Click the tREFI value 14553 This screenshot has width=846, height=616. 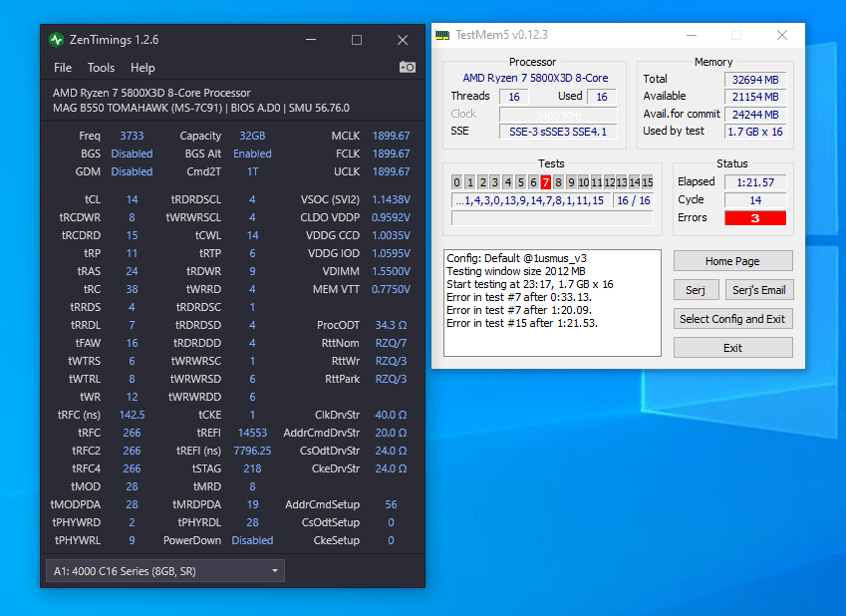coord(252,433)
